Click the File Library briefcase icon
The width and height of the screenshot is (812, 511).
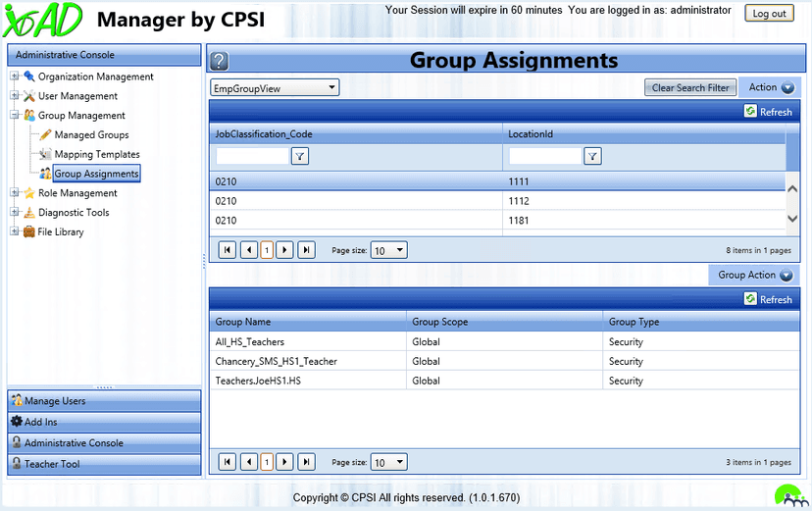click(29, 231)
